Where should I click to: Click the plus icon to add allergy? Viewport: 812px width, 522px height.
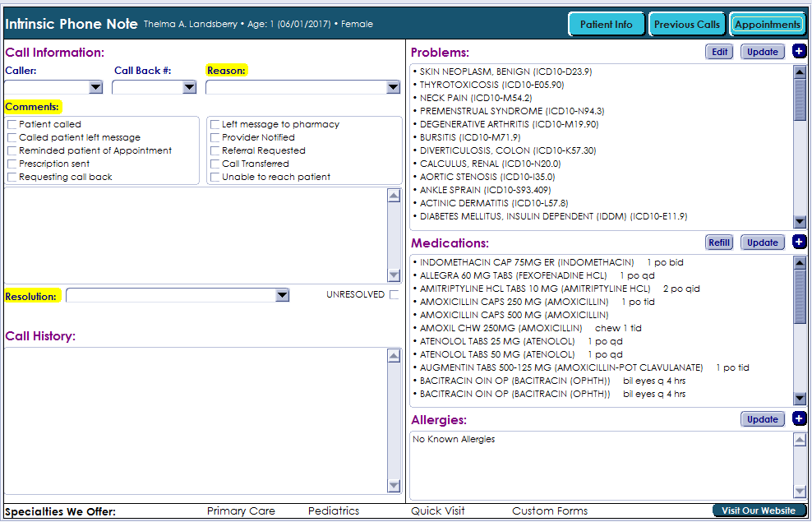pos(800,419)
